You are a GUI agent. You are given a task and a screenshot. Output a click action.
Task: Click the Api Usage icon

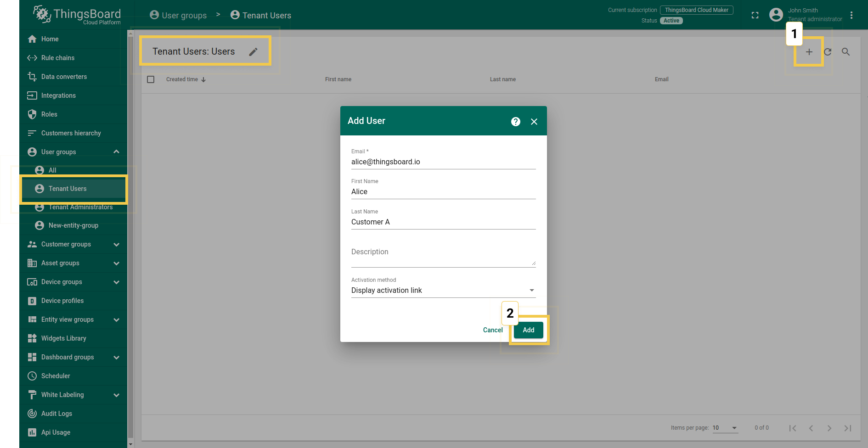point(32,432)
